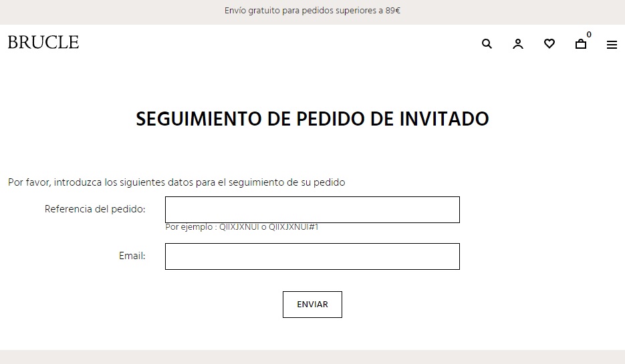Viewport: 625px width, 364px height.
Task: Click the grey footer band at bottom
Action: tap(312, 357)
